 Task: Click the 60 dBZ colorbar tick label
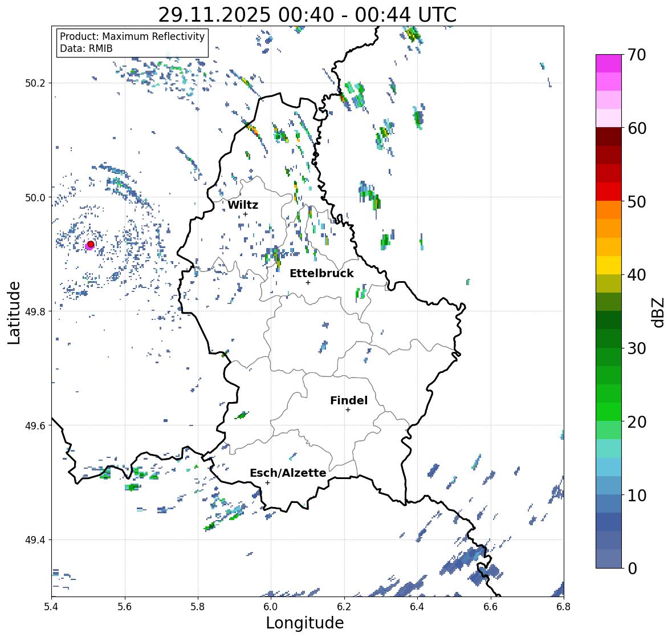tap(637, 128)
